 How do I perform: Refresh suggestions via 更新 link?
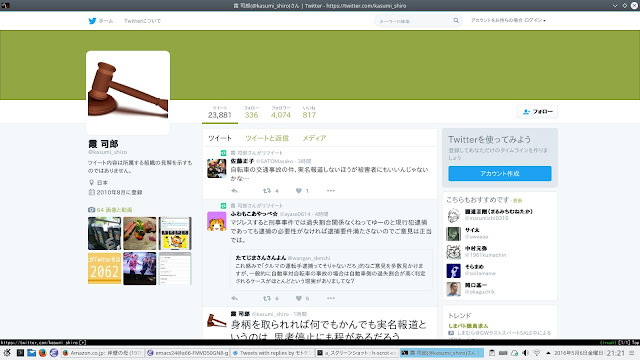pyautogui.click(x=518, y=200)
